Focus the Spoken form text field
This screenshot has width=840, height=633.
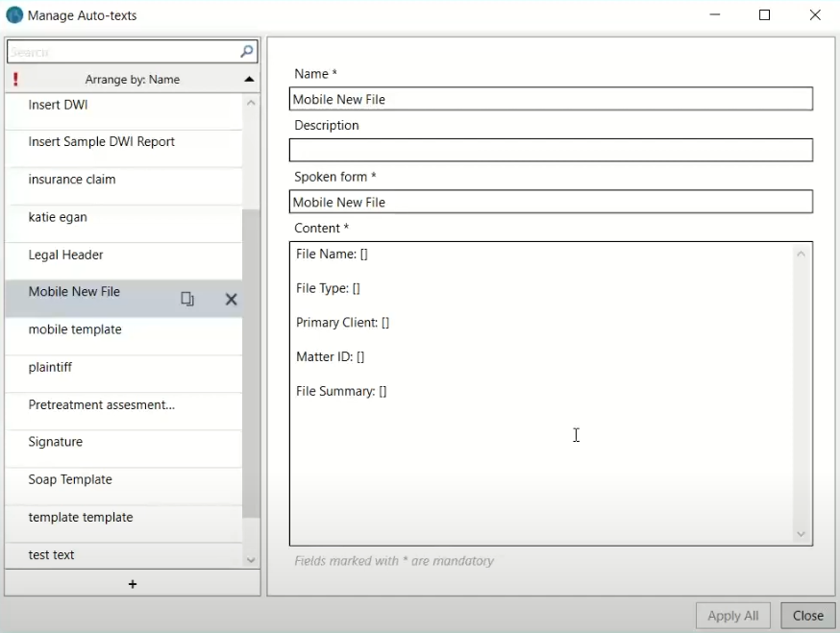551,203
